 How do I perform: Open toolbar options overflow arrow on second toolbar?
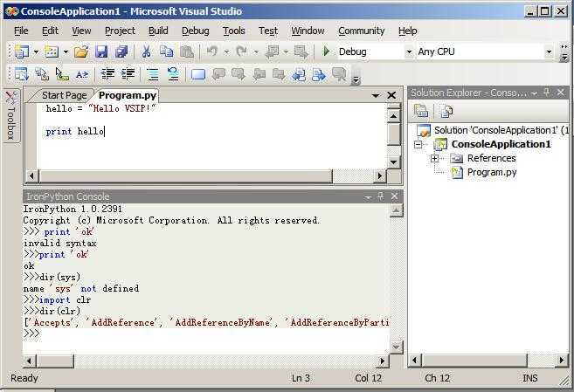(355, 80)
